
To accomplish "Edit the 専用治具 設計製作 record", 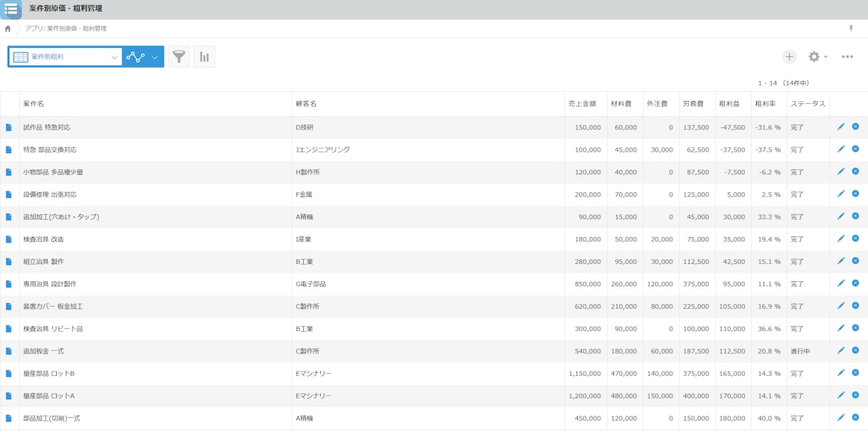I will coord(841,283).
